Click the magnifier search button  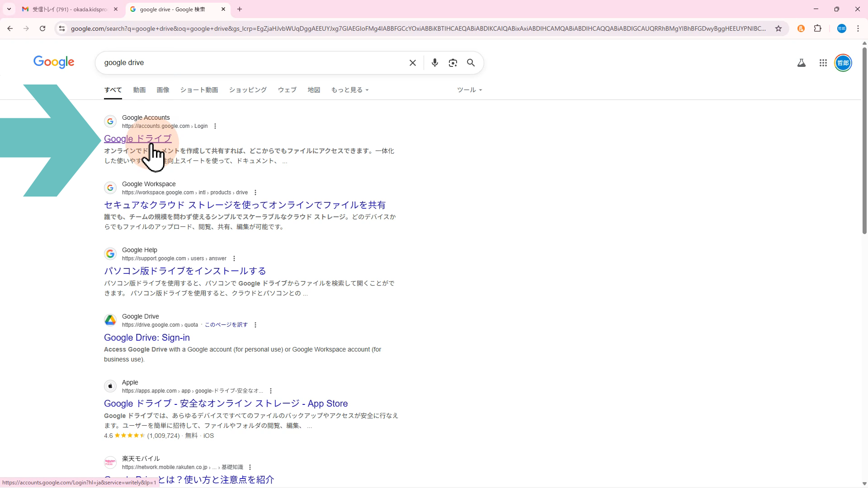pos(471,63)
